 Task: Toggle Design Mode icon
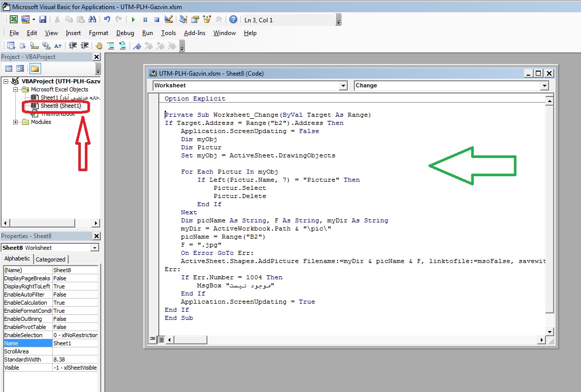point(169,20)
